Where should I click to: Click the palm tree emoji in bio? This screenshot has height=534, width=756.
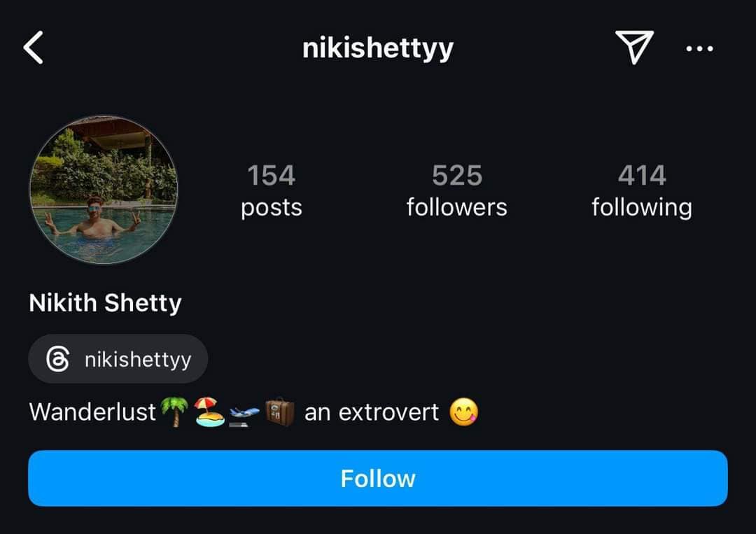(174, 412)
